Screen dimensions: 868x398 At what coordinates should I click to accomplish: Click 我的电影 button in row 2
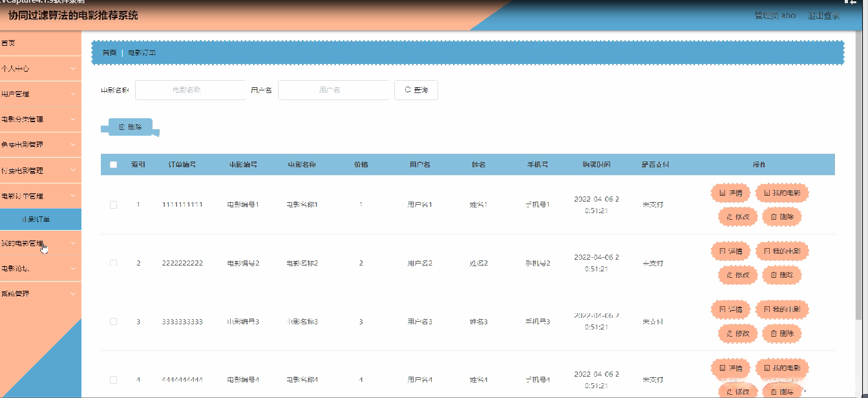click(x=782, y=251)
